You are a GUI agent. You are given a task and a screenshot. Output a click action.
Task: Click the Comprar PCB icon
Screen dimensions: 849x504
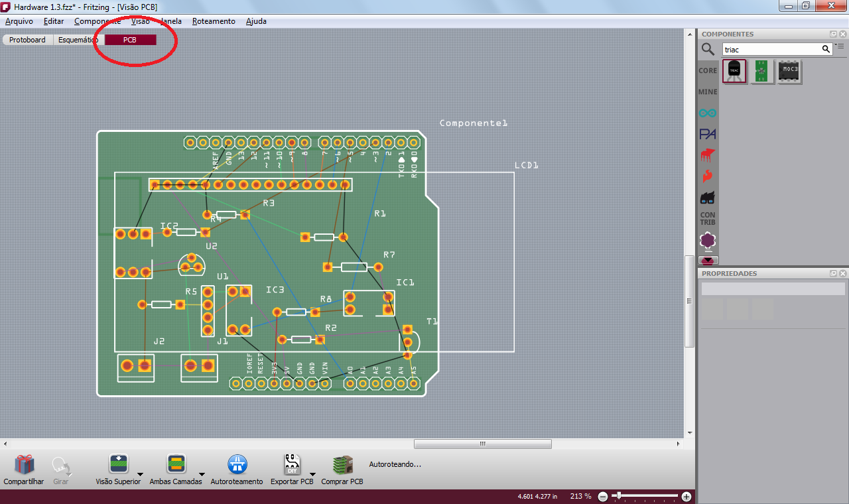(342, 465)
